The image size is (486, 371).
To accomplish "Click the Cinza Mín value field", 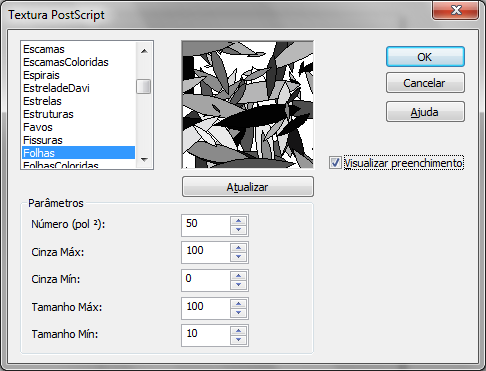I will (x=206, y=280).
